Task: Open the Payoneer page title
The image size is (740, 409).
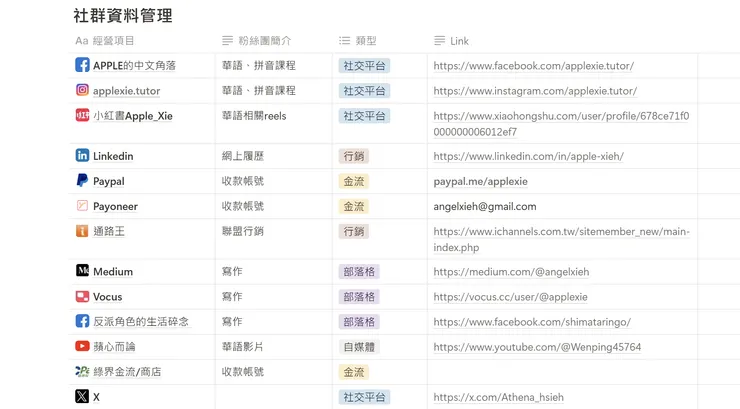Action: [x=115, y=206]
